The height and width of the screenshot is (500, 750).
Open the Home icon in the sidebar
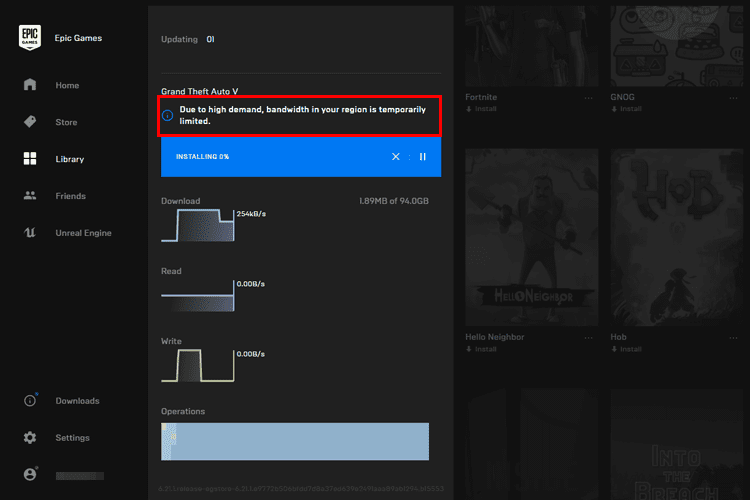click(x=30, y=85)
